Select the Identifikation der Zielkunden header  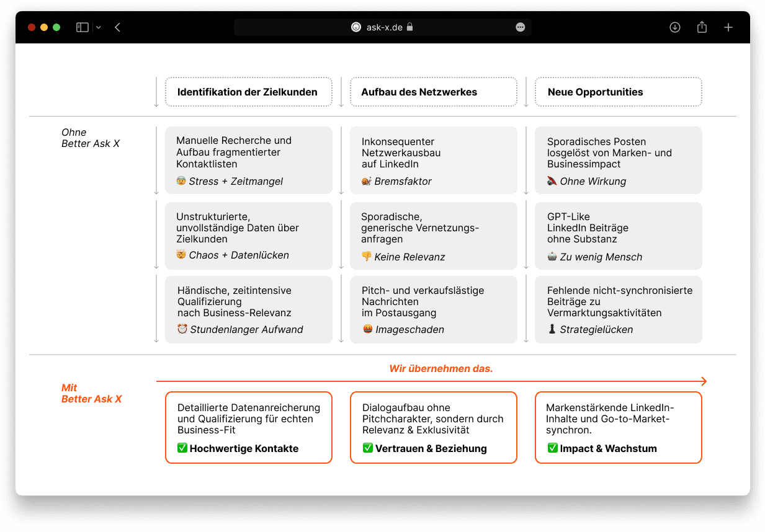pos(248,92)
